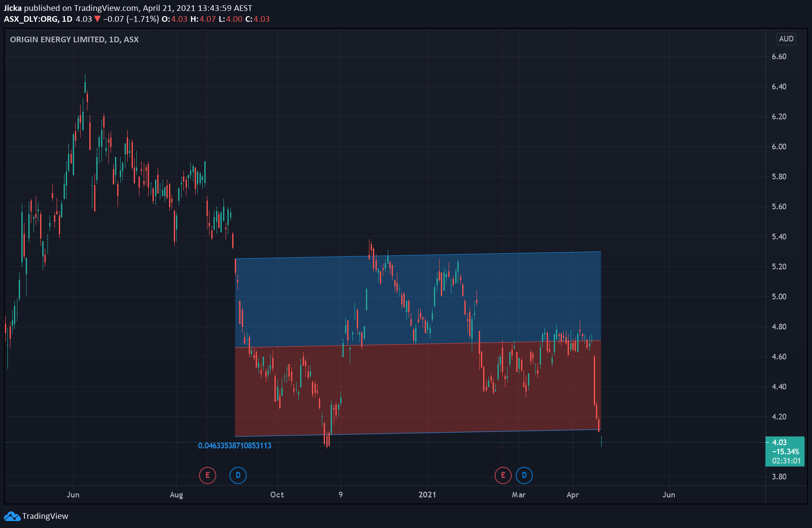This screenshot has width=812, height=528.
Task: Click the Apr time axis label
Action: click(573, 495)
